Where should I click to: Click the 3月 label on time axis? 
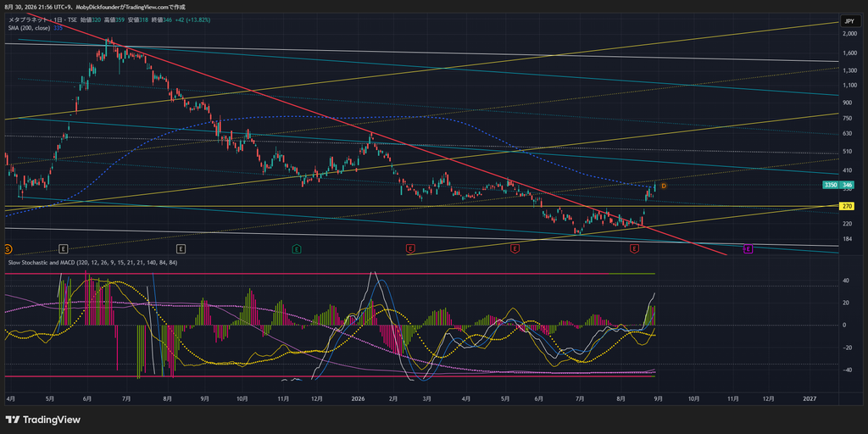pyautogui.click(x=426, y=398)
